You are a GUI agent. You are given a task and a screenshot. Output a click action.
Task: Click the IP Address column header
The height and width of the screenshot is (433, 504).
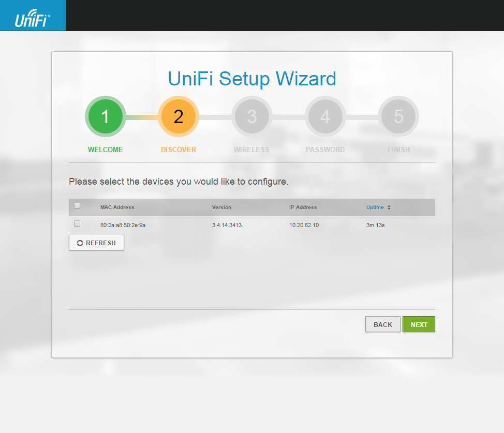coord(303,207)
